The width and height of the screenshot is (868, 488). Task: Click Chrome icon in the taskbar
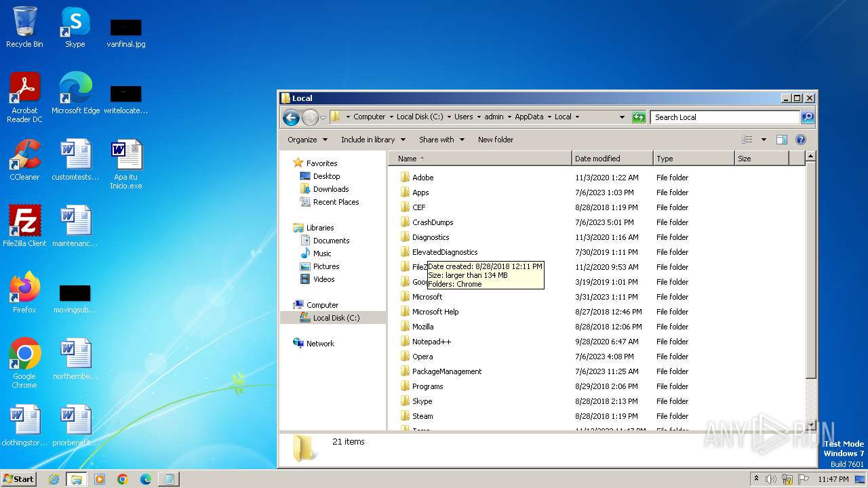coord(123,479)
